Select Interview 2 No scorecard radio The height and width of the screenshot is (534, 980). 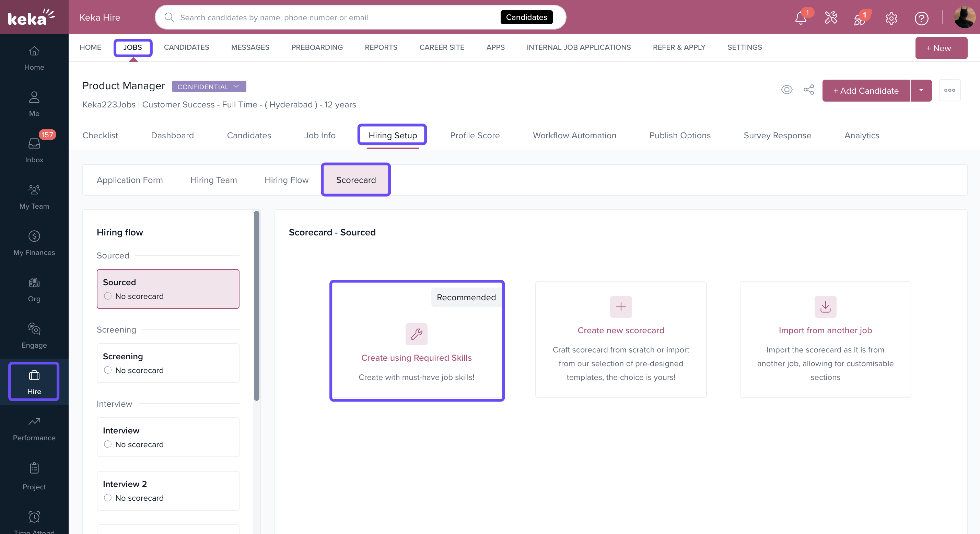click(x=108, y=498)
